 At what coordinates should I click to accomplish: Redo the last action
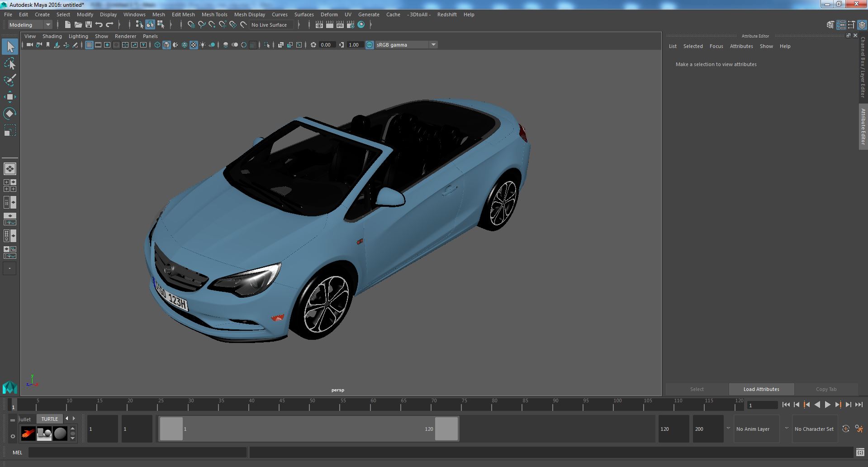pyautogui.click(x=109, y=25)
